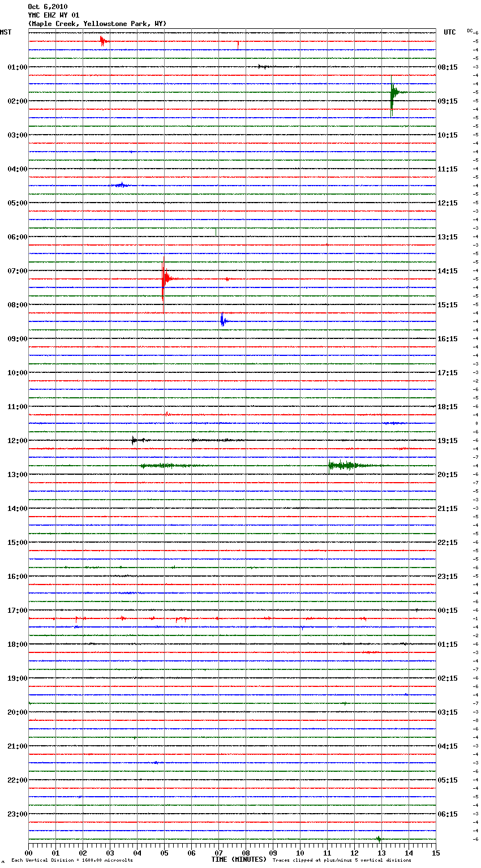Select the '20:00' MST time label
Screen dimensions: 481x868
point(18,712)
